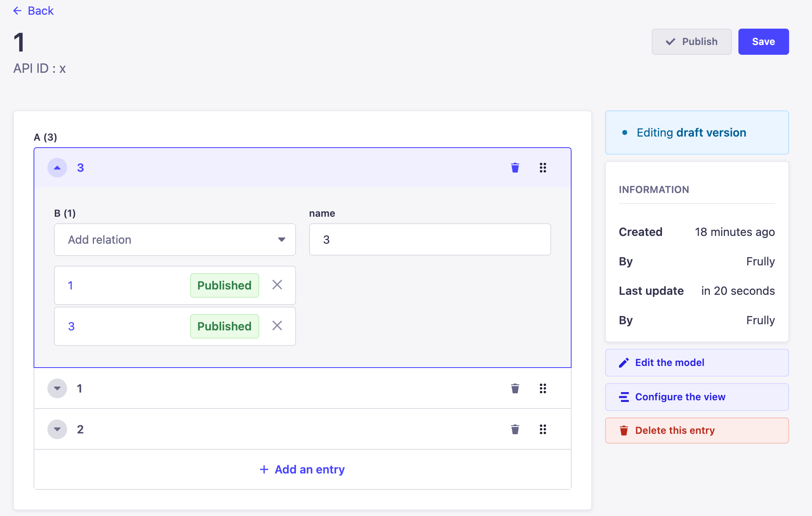Image resolution: width=812 pixels, height=516 pixels.
Task: Click Delete this entry
Action: [x=697, y=431]
